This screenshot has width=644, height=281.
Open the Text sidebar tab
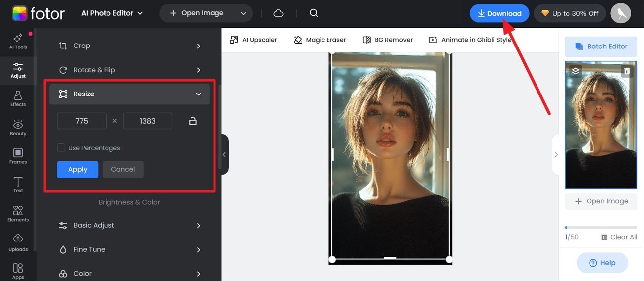point(18,185)
